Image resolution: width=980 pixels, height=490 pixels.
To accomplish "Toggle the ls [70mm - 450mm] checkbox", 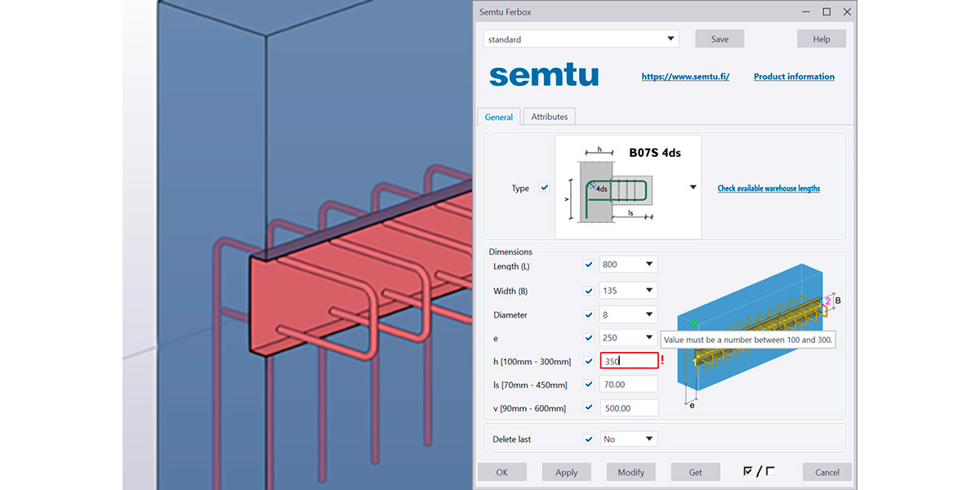I will tap(589, 384).
